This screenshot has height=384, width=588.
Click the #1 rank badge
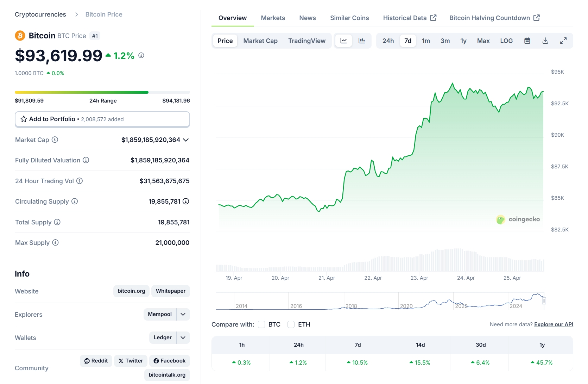click(x=95, y=36)
